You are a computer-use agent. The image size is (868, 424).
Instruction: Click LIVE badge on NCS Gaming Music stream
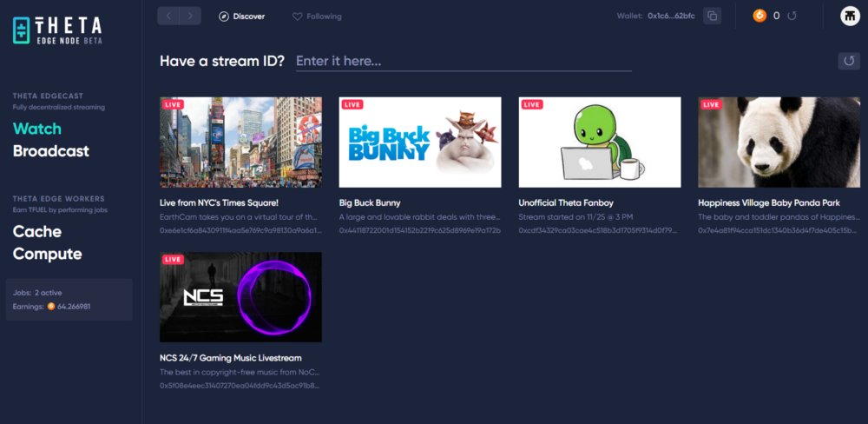click(x=173, y=259)
